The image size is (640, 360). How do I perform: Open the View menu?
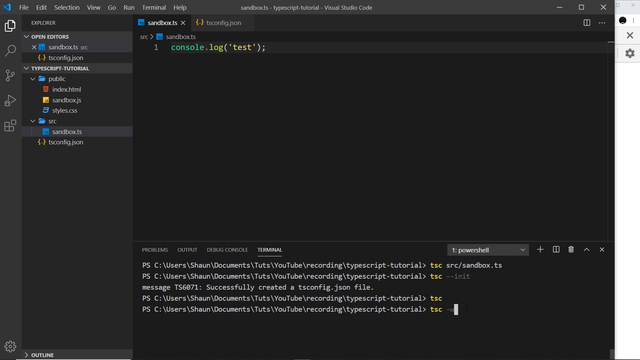pyautogui.click(x=93, y=7)
